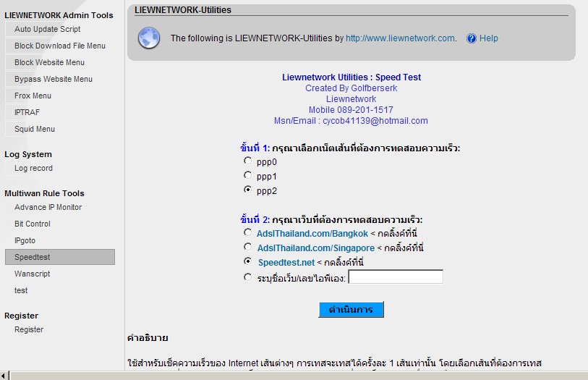
Task: Select the ppp0 radio button
Action: 247,161
